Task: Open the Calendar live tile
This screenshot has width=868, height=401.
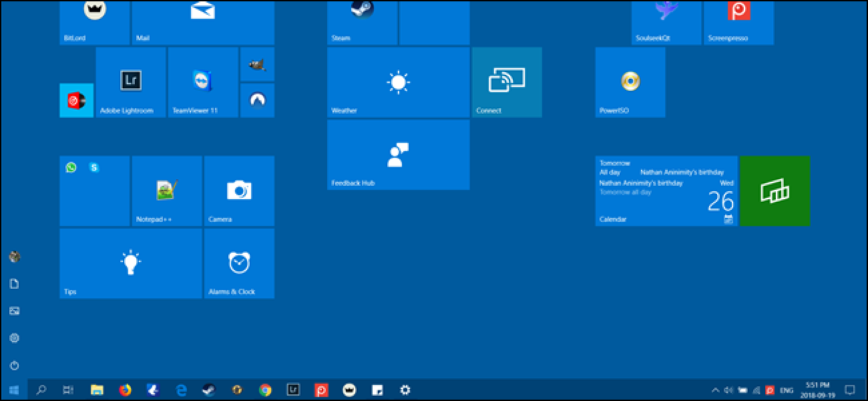Action: coord(666,191)
